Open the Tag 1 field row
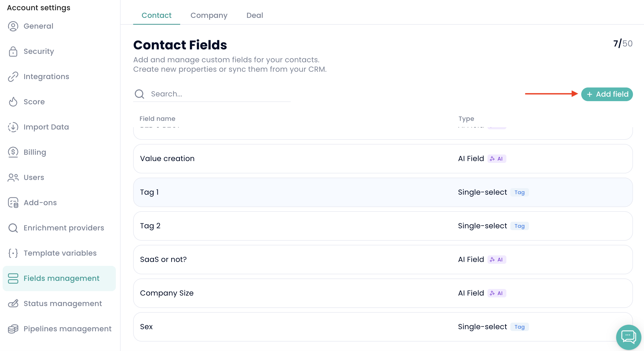644x351 pixels. point(383,192)
